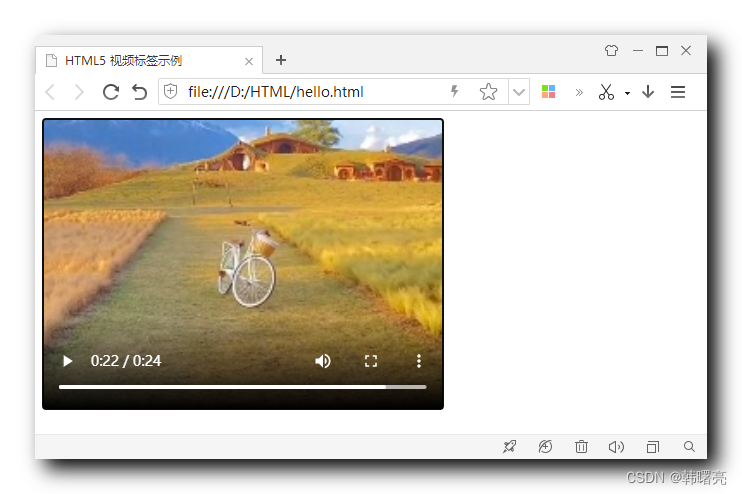Viewport: 742px width, 494px height.
Task: Click the 0:22 / 0:24 time display
Action: coord(126,361)
